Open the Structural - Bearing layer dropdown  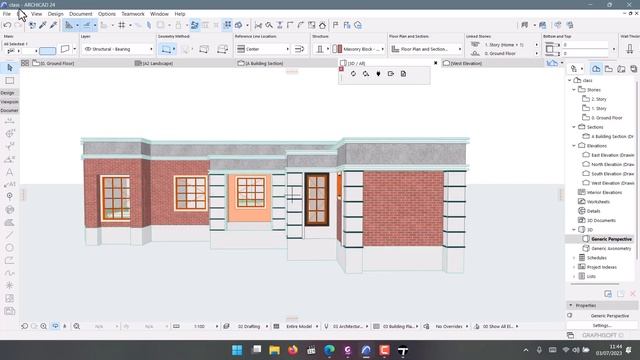coord(118,49)
